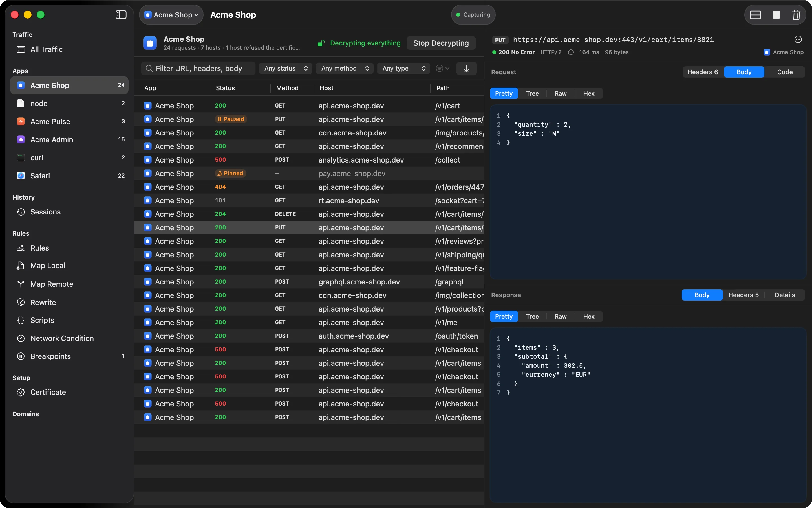Open the Any status filter dropdown
Image resolution: width=812 pixels, height=508 pixels.
pyautogui.click(x=286, y=69)
